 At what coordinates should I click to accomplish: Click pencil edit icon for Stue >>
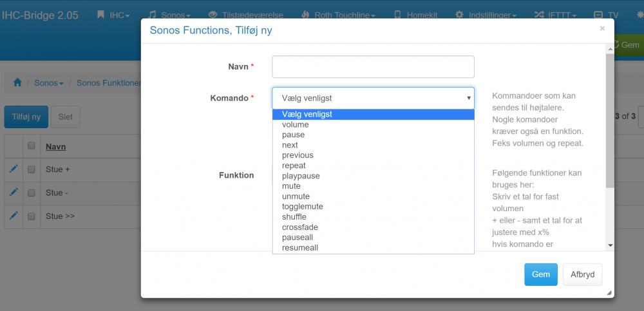tap(14, 216)
